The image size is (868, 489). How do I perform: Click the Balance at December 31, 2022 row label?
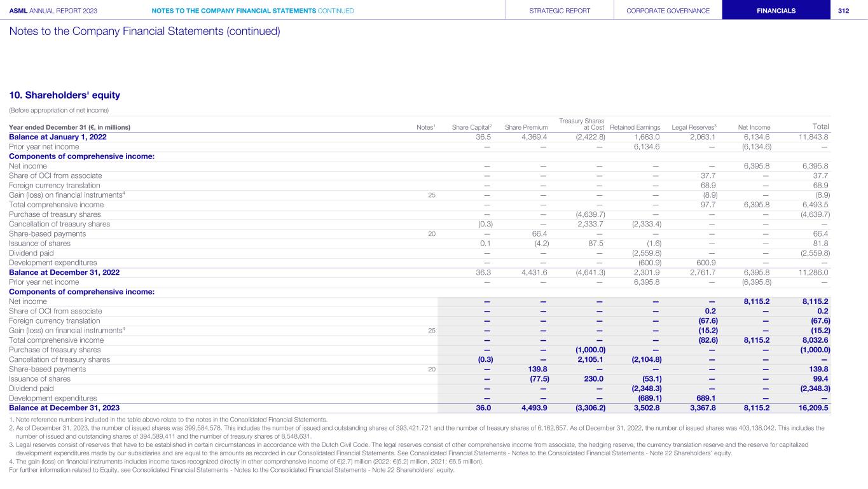(64, 272)
